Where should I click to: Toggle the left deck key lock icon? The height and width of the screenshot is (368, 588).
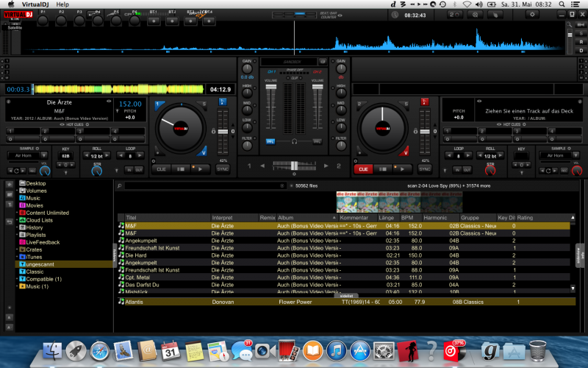(x=223, y=102)
